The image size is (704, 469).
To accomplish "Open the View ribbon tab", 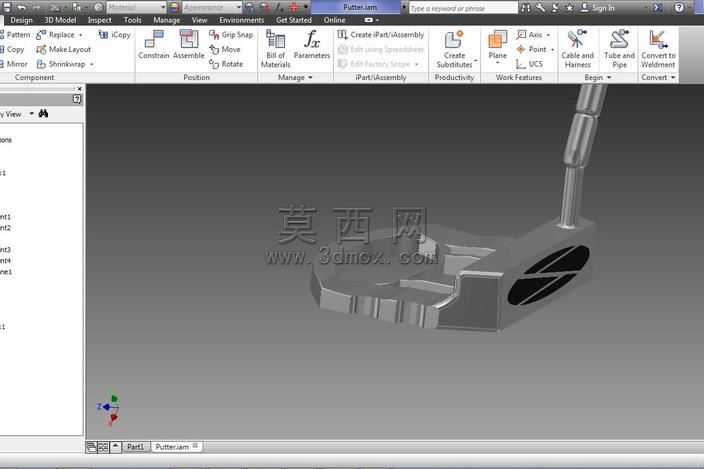I will coord(199,20).
